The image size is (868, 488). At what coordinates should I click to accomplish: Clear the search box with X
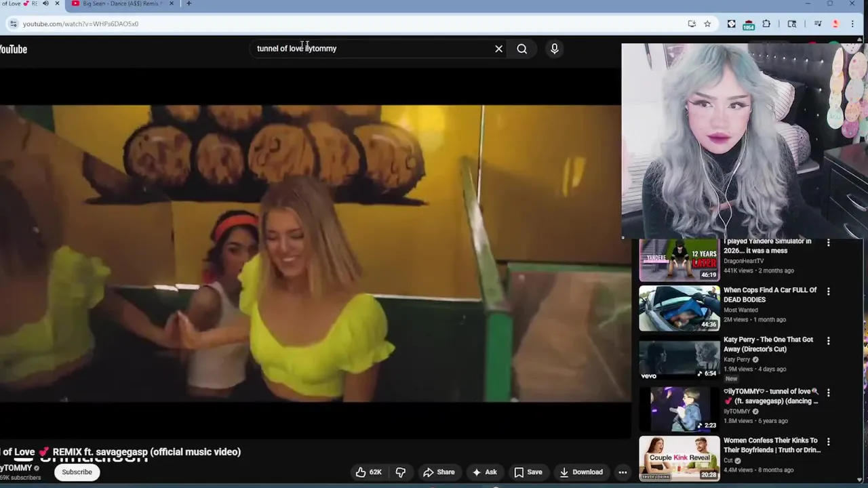pyautogui.click(x=498, y=49)
